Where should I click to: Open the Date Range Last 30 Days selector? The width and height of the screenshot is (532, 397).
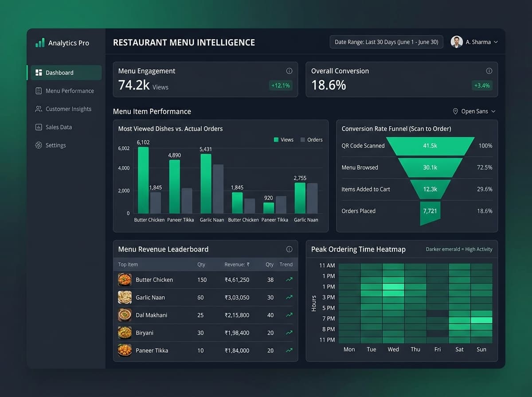386,42
